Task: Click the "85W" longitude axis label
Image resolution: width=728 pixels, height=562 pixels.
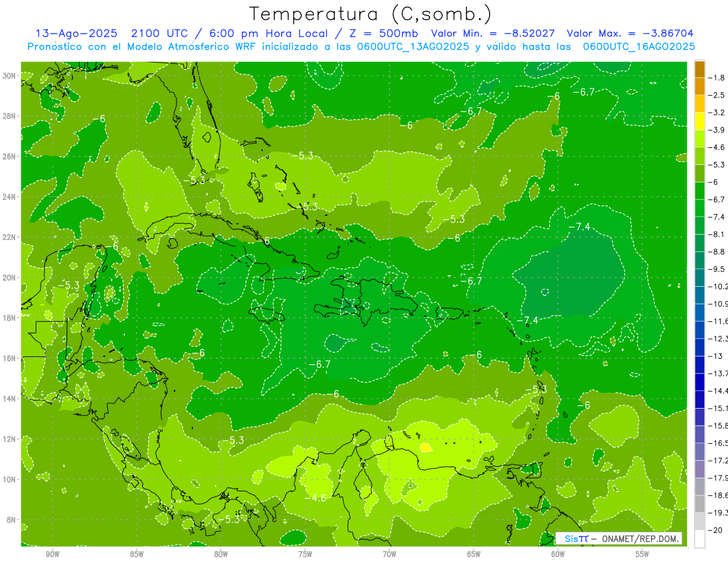Action: click(x=136, y=554)
